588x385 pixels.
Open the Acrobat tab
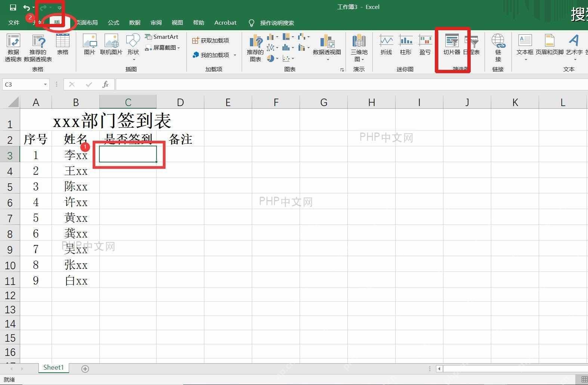pyautogui.click(x=225, y=23)
